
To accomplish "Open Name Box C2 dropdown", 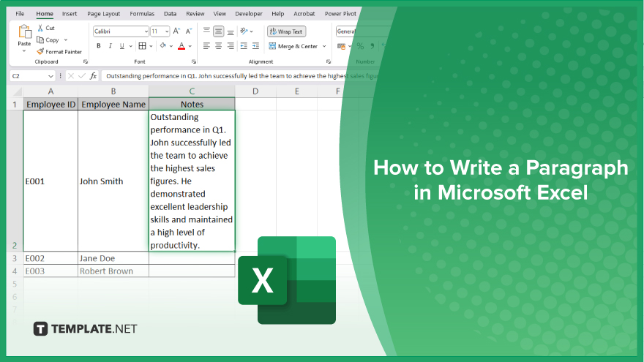I will pyautogui.click(x=50, y=76).
